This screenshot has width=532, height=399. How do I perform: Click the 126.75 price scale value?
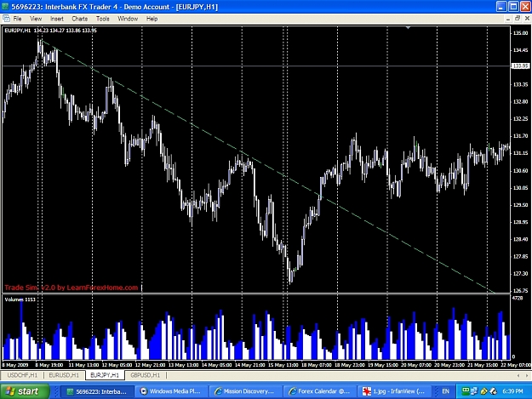pyautogui.click(x=520, y=290)
